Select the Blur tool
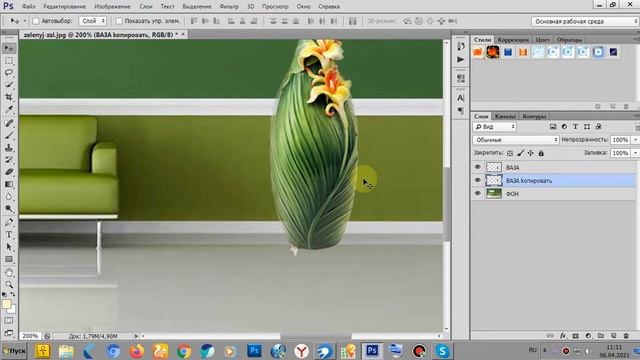This screenshot has width=640, height=360. click(9, 196)
